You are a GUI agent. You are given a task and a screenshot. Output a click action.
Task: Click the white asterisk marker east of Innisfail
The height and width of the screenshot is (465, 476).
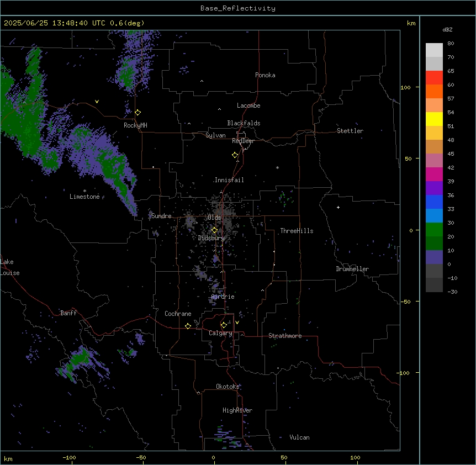click(277, 167)
